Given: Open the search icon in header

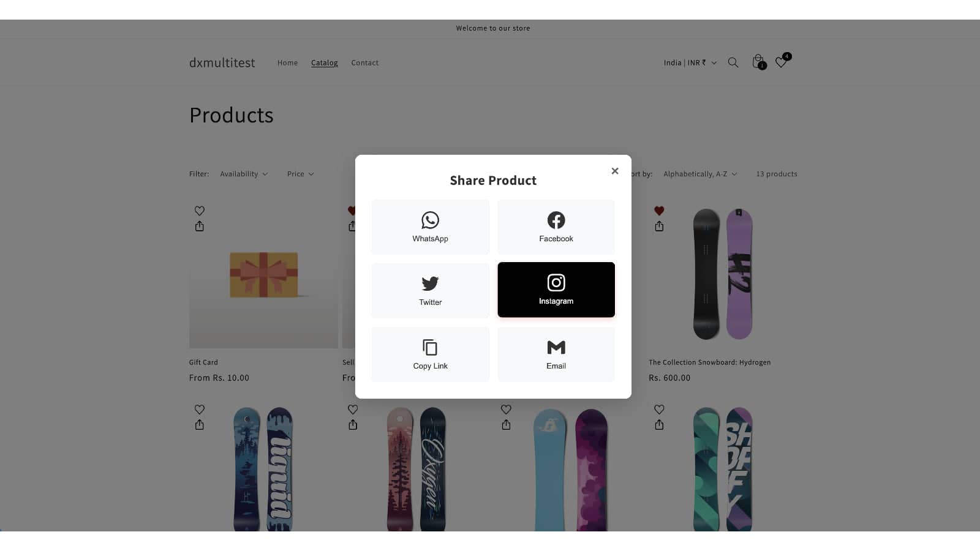Looking at the screenshot, I should coord(733,62).
